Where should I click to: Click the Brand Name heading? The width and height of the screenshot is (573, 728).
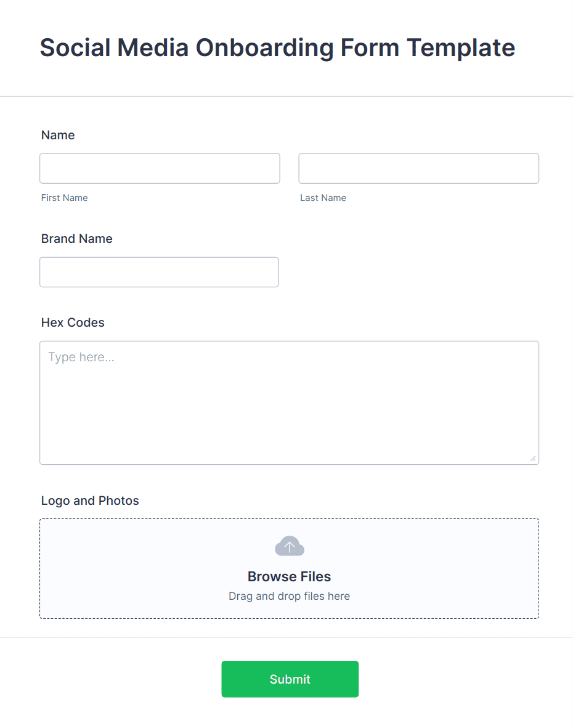tap(76, 239)
